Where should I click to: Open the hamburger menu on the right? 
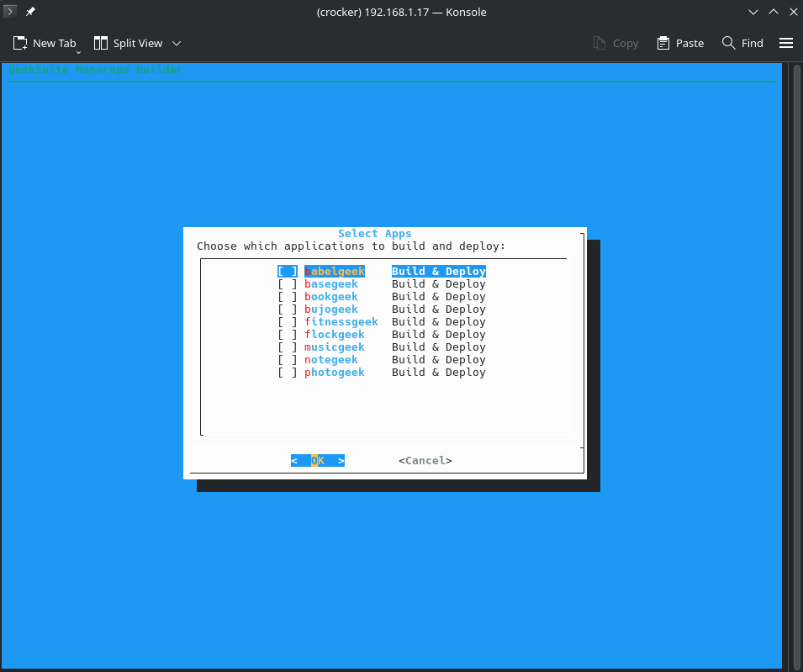(x=786, y=43)
